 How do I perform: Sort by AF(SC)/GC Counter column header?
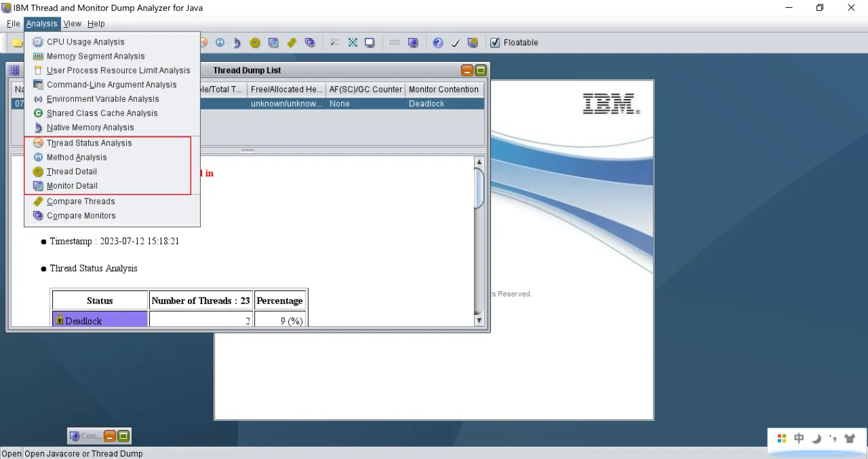(365, 89)
